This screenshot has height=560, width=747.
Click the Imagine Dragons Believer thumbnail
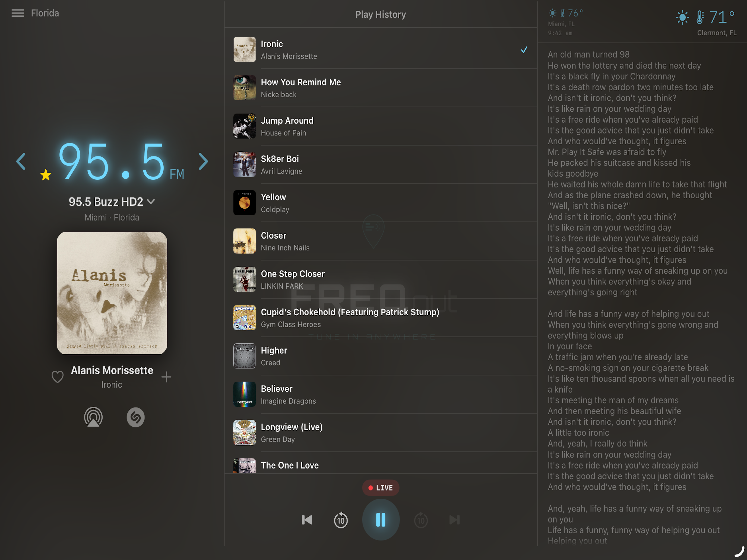[245, 394]
